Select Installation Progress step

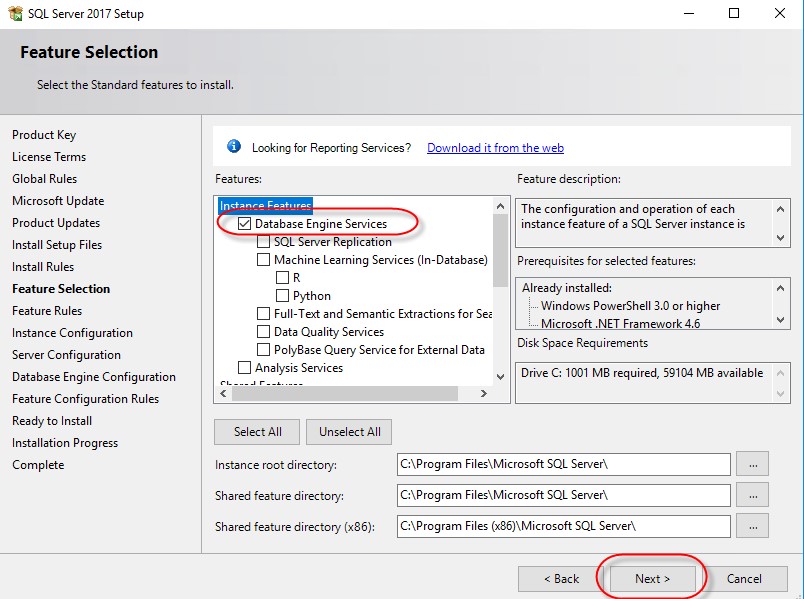click(x=65, y=443)
